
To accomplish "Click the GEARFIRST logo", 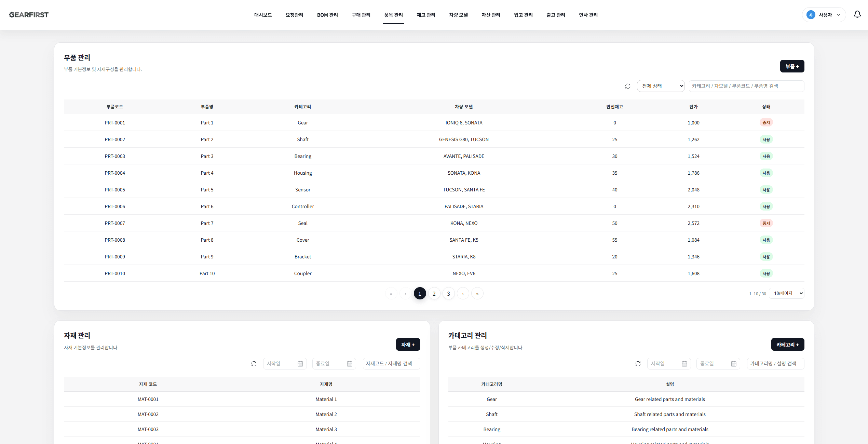I will click(29, 15).
